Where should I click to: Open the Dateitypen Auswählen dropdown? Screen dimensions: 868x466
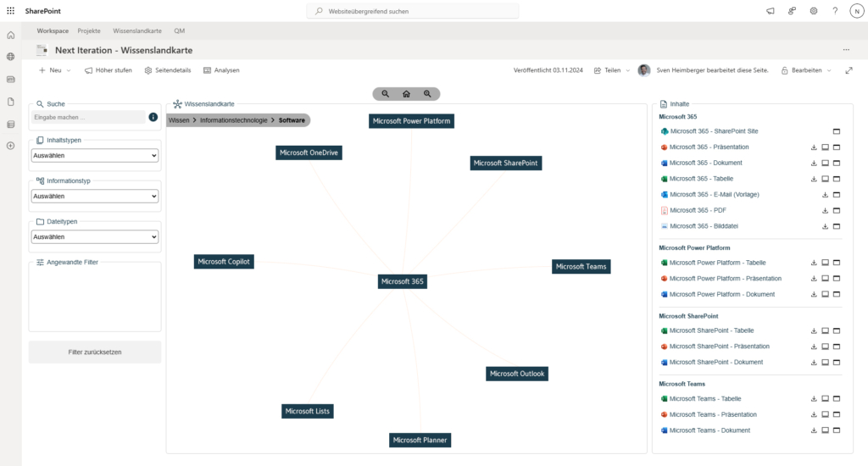click(x=95, y=237)
